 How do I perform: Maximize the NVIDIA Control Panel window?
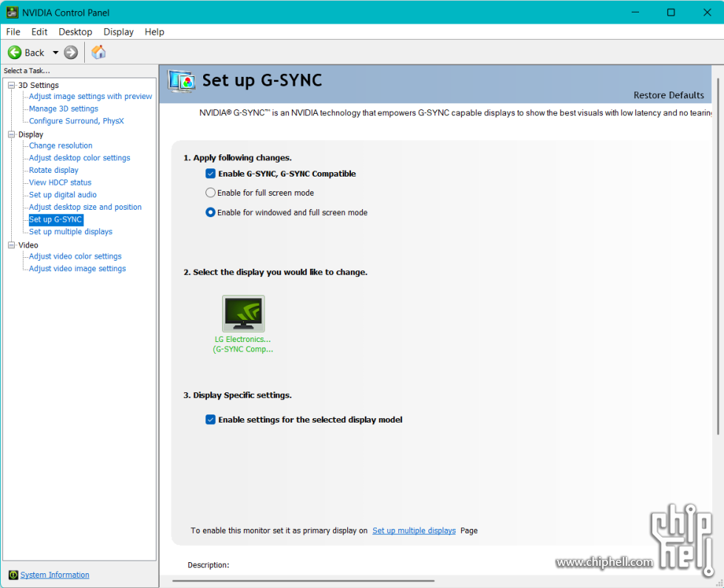[x=671, y=13]
